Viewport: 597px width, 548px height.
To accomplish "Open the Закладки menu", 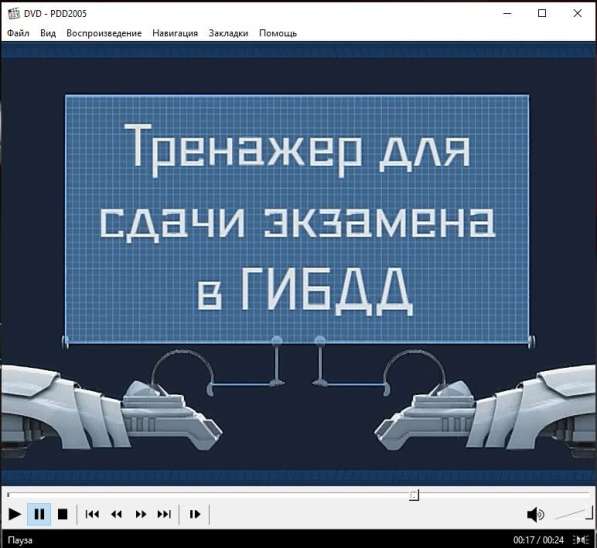I will tap(228, 33).
